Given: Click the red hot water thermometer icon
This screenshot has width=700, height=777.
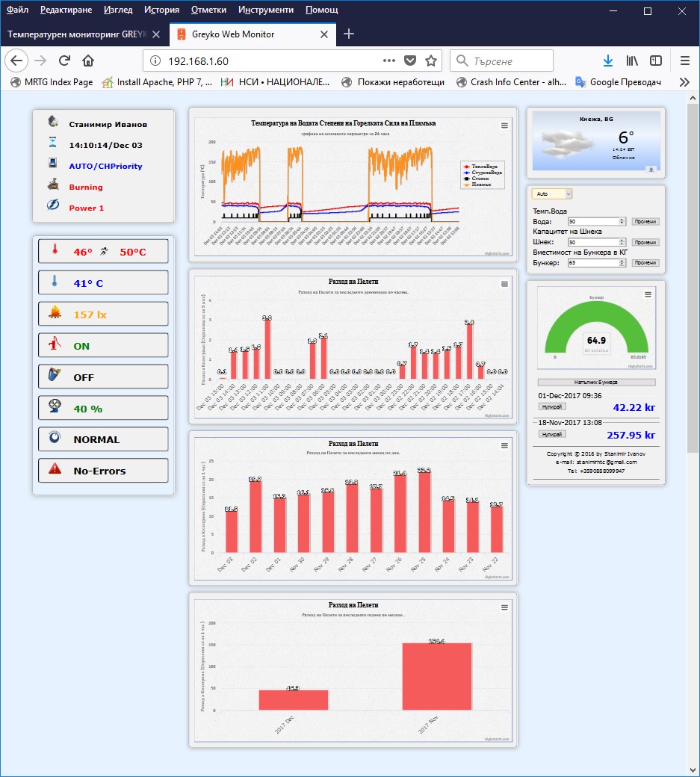Looking at the screenshot, I should (55, 252).
